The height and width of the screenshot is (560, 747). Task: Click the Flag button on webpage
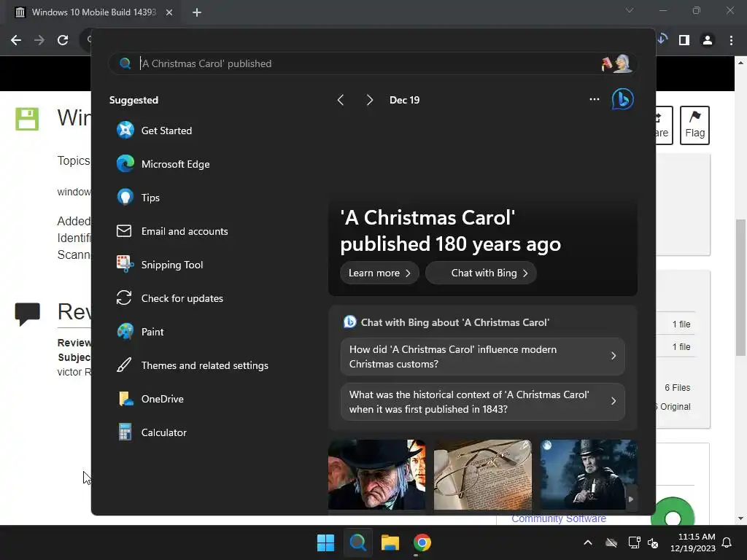point(694,125)
